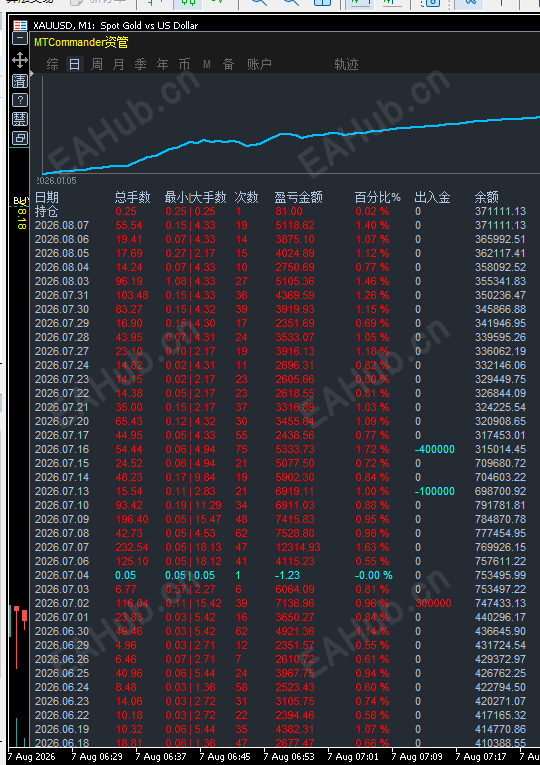Screen dimensions: 540x765
Task: Switch to the M magic-number tab
Action: 207,64
